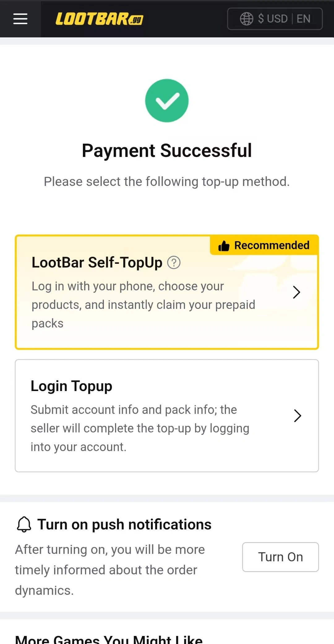Viewport: 334px width, 644px height.
Task: Open the hamburger navigation menu
Action: click(20, 19)
